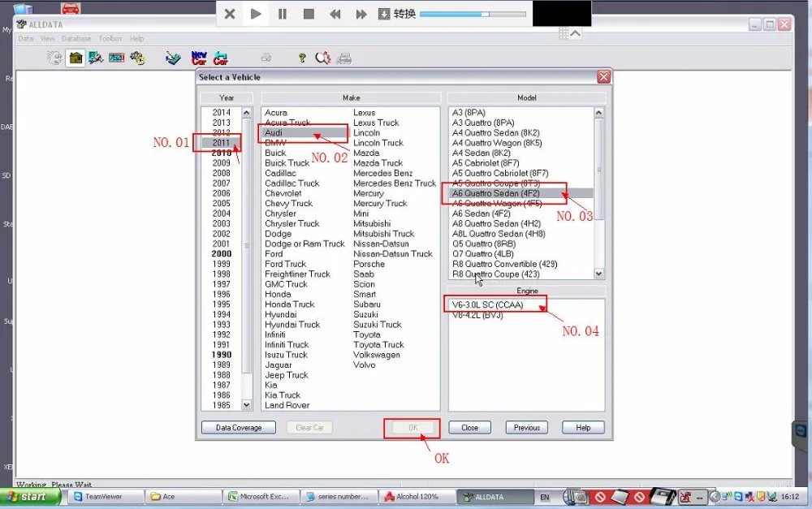Viewport: 812px width, 509px height.
Task: Click the X on the playback bar
Action: [x=230, y=14]
